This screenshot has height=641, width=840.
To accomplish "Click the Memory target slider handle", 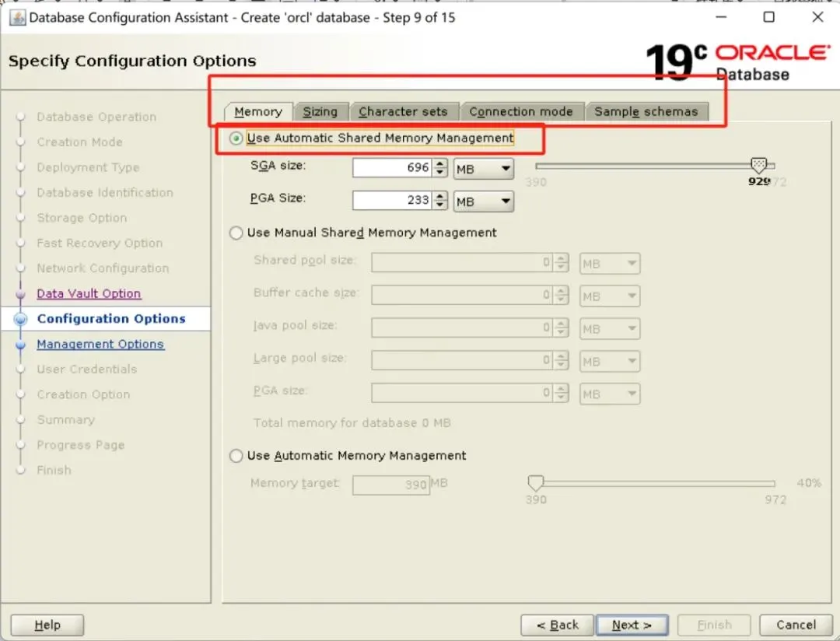I will tap(535, 483).
